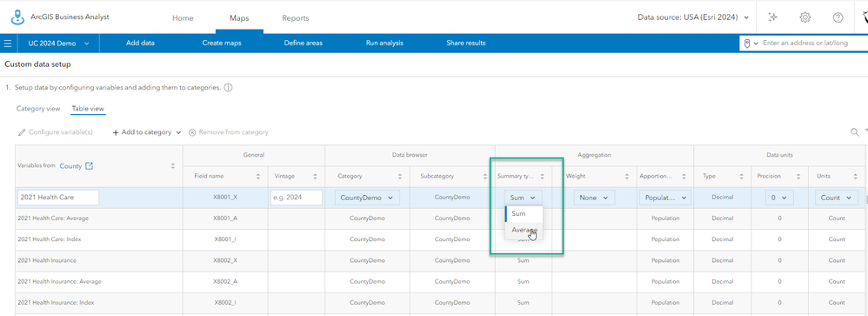Sort by the Subcategory column
The height and width of the screenshot is (316, 868).
pos(485,177)
